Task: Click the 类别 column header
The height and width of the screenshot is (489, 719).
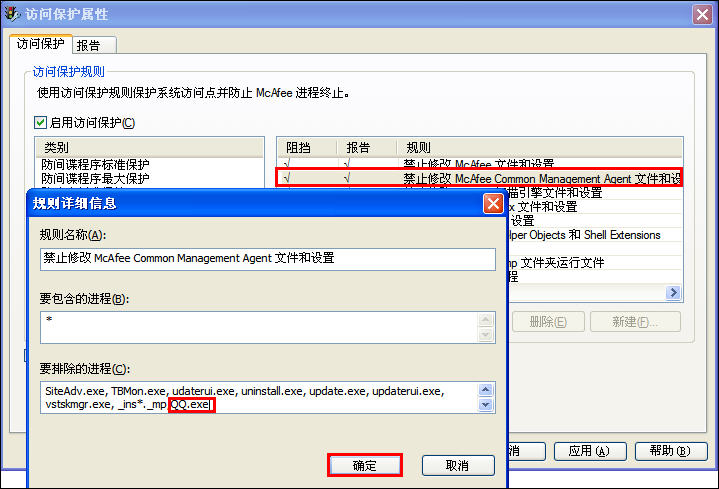Action: click(149, 147)
